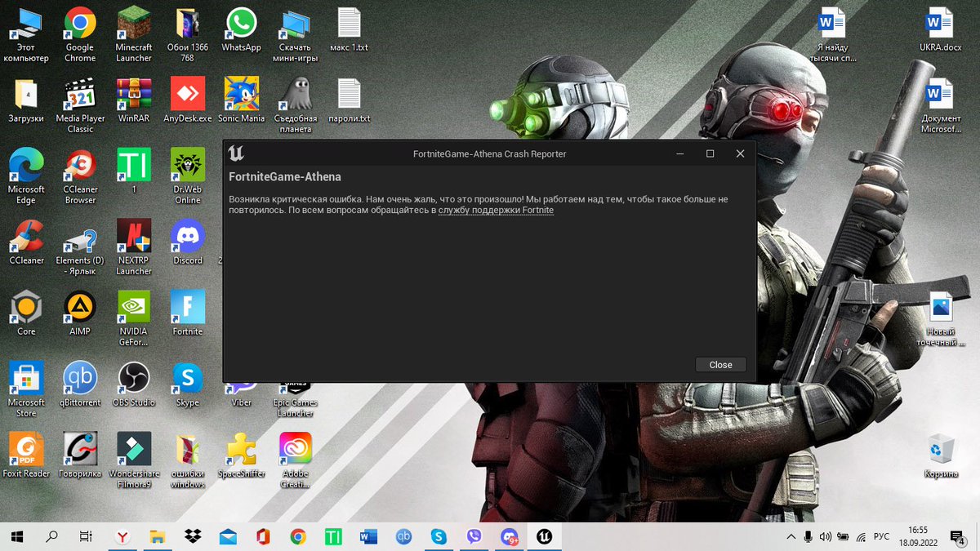Select the Discord desktop shortcut

(x=188, y=242)
